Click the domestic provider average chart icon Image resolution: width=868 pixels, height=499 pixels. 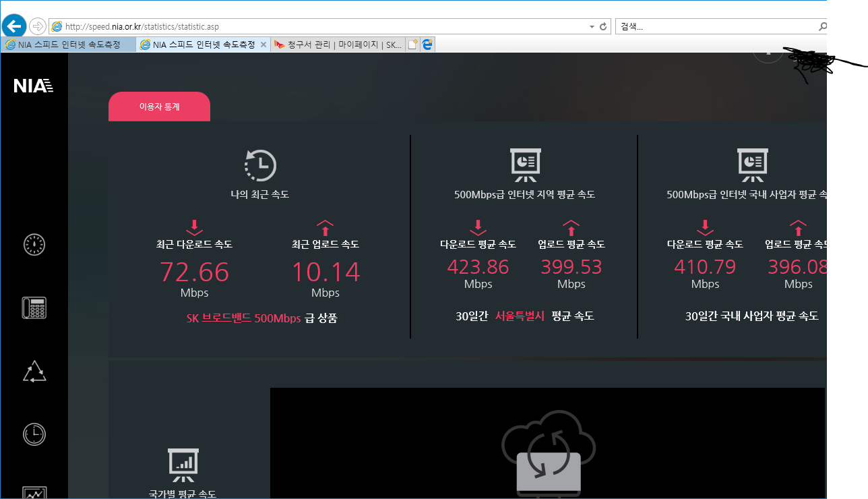[752, 165]
